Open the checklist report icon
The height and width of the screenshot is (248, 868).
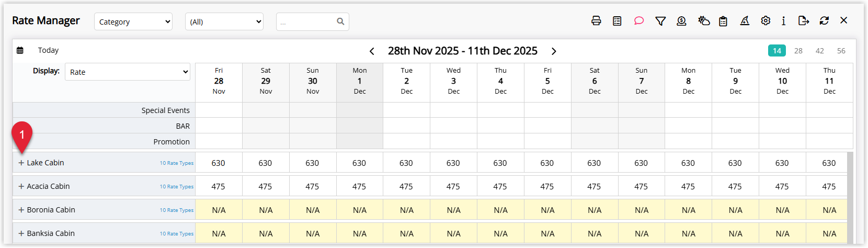[x=617, y=21]
